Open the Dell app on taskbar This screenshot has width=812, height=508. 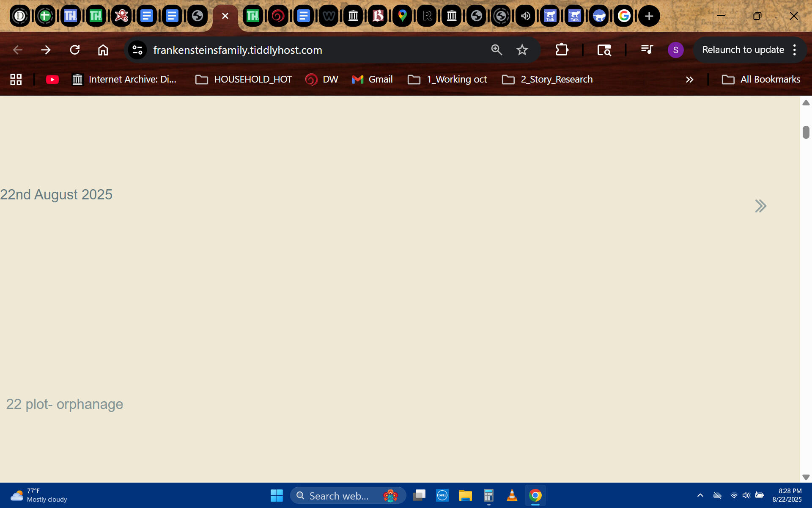click(442, 496)
